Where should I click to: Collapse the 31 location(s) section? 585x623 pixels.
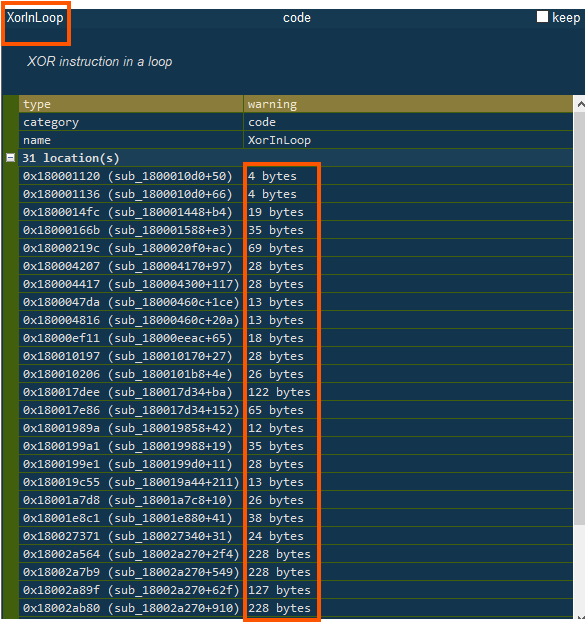coord(11,158)
